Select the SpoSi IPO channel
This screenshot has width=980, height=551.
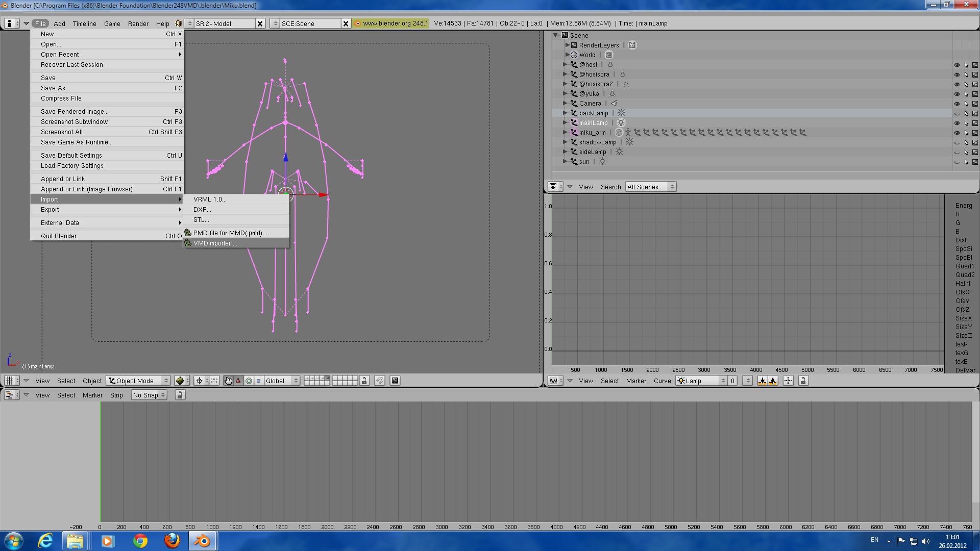(x=963, y=249)
